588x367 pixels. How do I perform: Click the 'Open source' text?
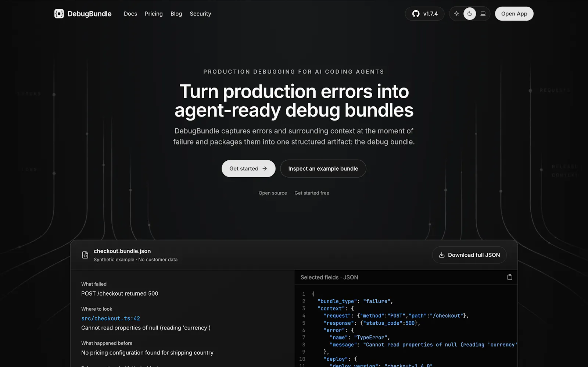[x=273, y=193]
